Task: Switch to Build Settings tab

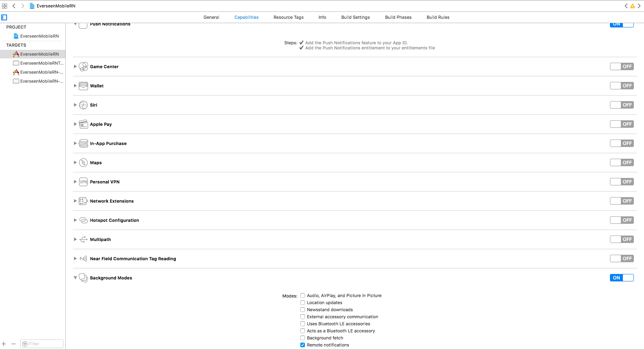Action: 355,17
